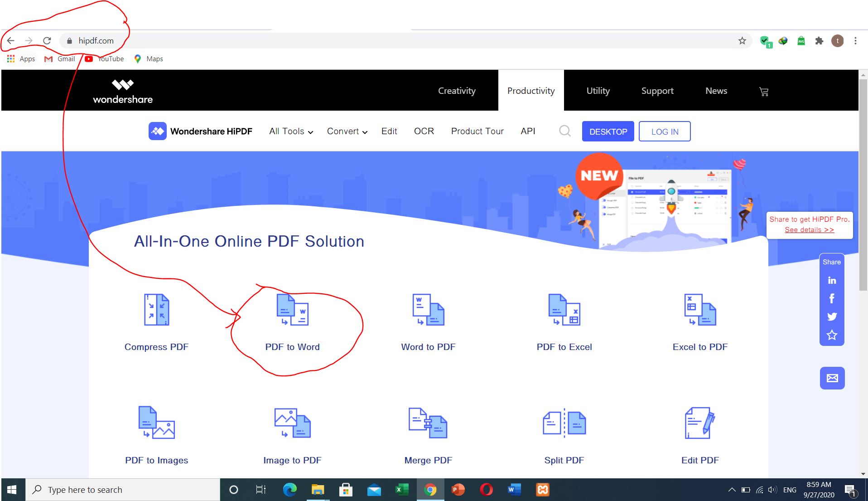Open the PDF to Excel tool icon
Viewport: 868px width, 501px height.
[x=564, y=310]
